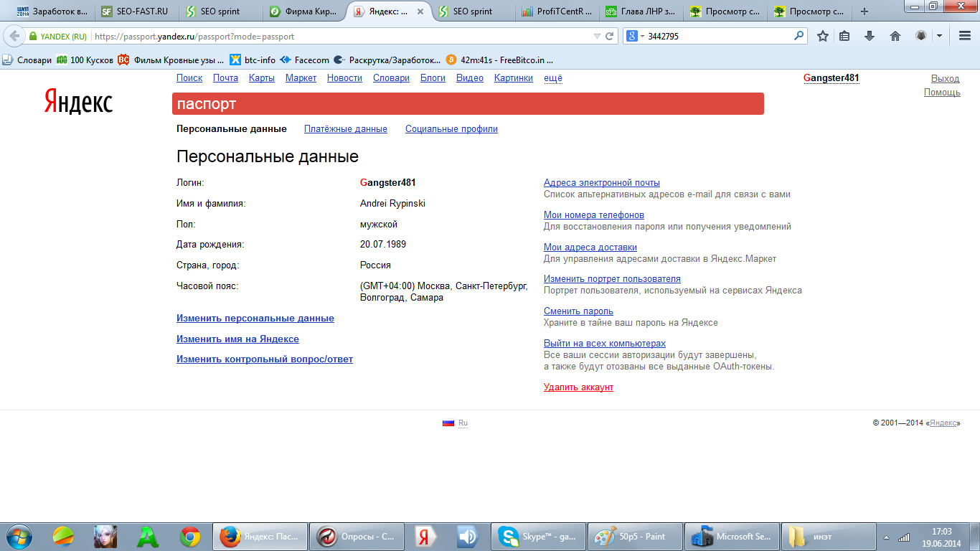The width and height of the screenshot is (980, 551).
Task: Switch to the Заработок в... browser tab
Action: pyautogui.click(x=52, y=11)
